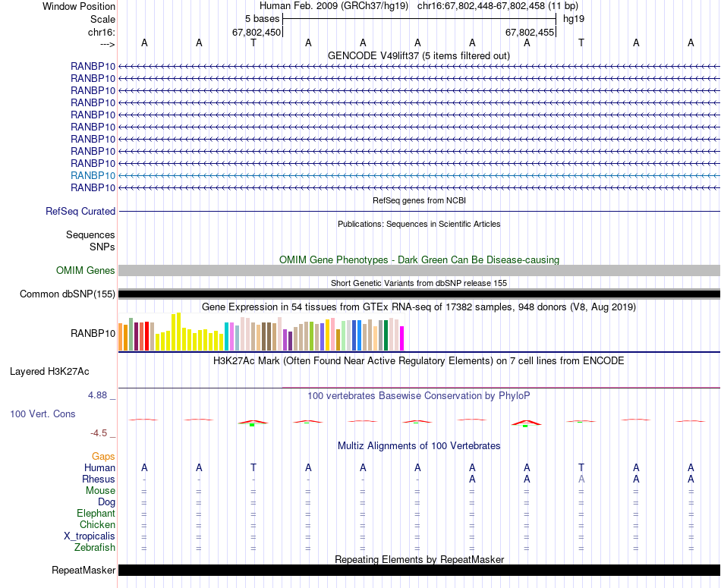Click the ---> sequence direction label
Viewport: 721px width, 588px height.
[107, 44]
